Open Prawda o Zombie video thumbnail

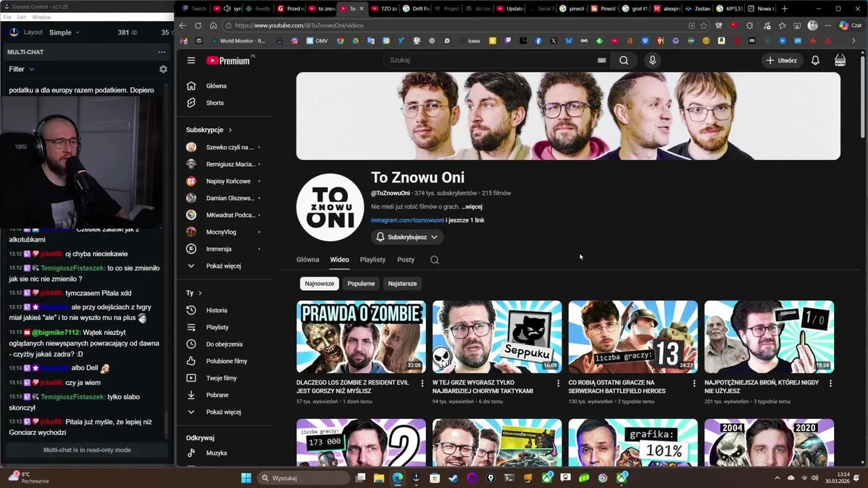pyautogui.click(x=361, y=337)
